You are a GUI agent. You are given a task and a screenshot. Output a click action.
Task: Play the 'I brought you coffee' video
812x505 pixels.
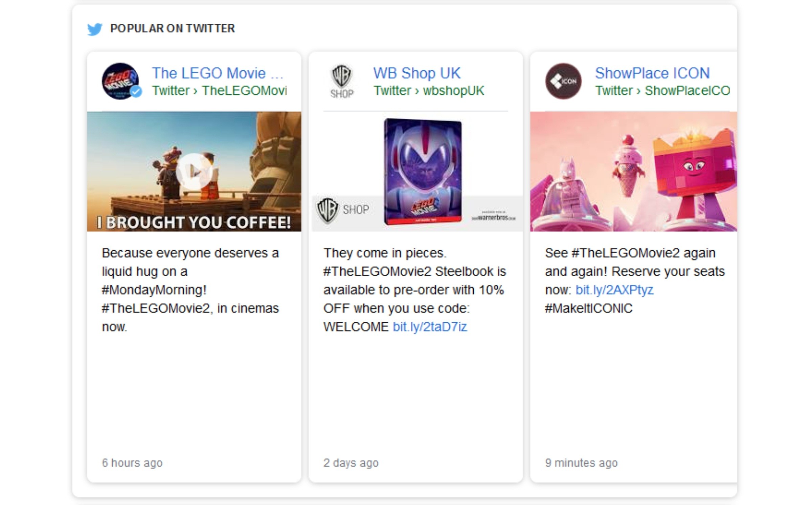(194, 171)
